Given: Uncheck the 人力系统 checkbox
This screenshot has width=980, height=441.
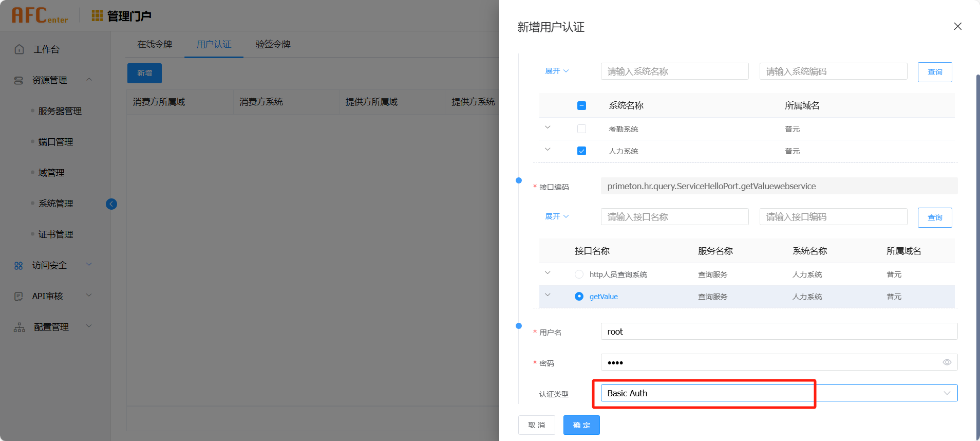Looking at the screenshot, I should (581, 151).
